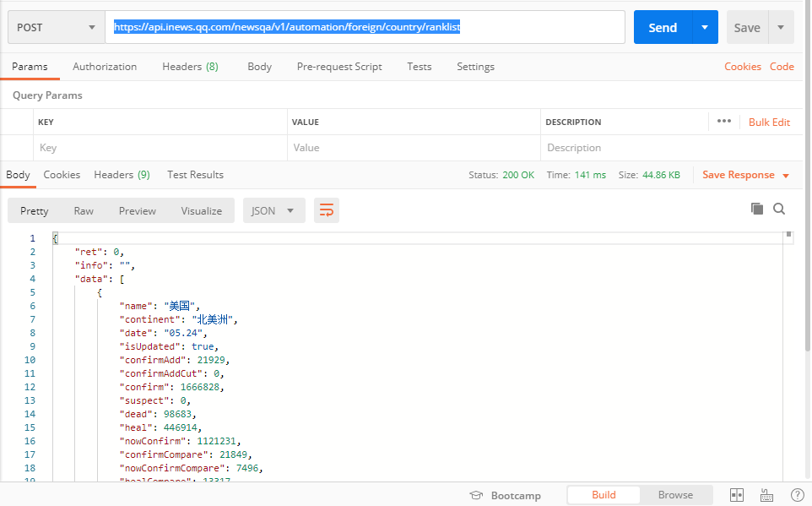
Task: Select the Pretty view mode
Action: click(x=34, y=210)
